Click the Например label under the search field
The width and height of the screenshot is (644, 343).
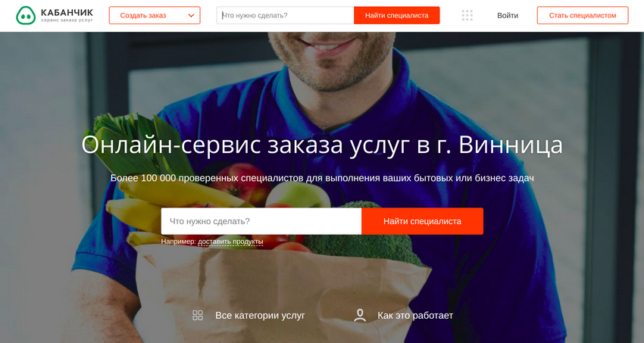[x=178, y=242]
